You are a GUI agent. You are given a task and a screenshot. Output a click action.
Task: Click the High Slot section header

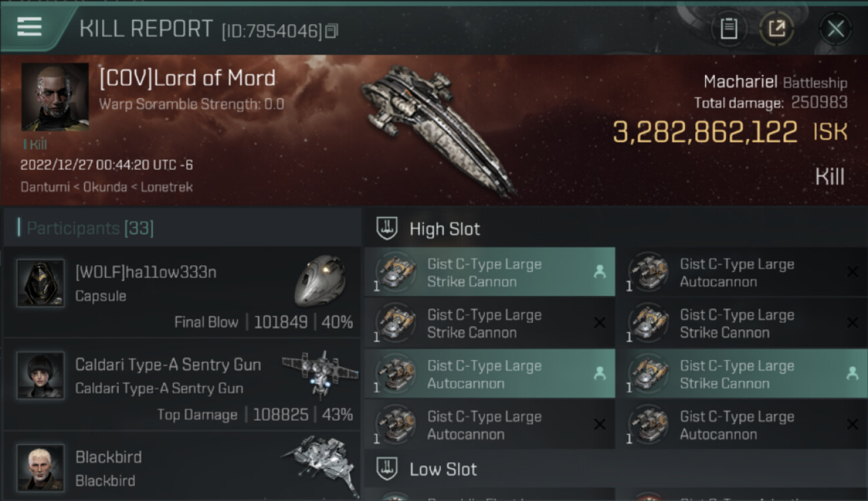[445, 228]
